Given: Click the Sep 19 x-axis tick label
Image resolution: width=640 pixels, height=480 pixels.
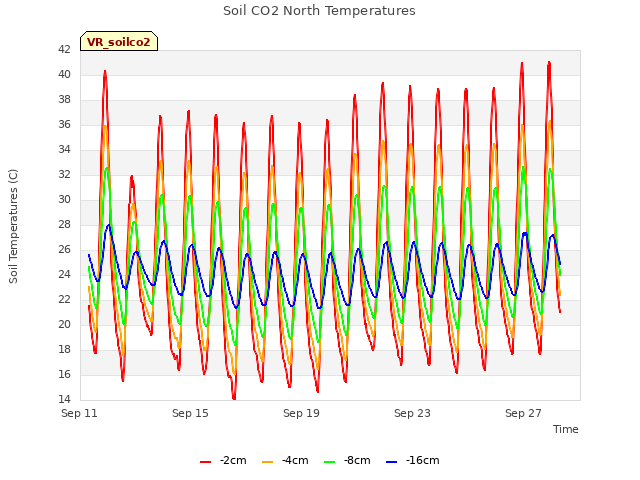Looking at the screenshot, I should coord(301,413).
